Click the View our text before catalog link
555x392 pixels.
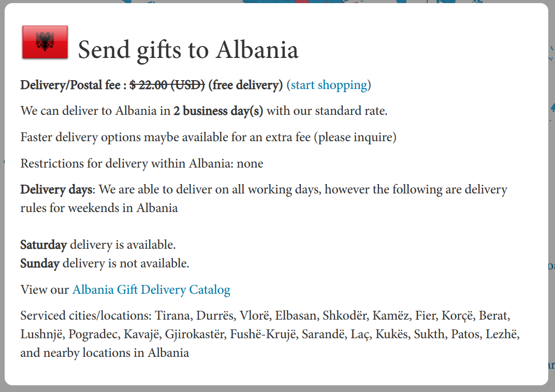[45, 290]
